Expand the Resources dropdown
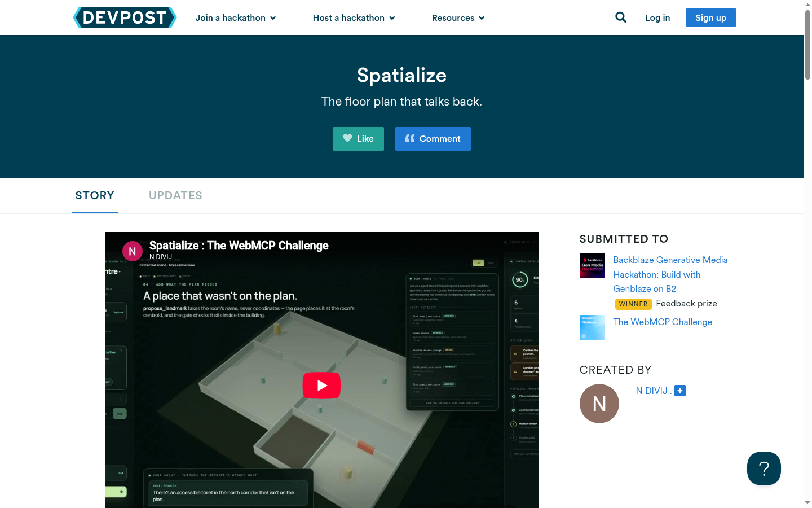 pyautogui.click(x=458, y=18)
